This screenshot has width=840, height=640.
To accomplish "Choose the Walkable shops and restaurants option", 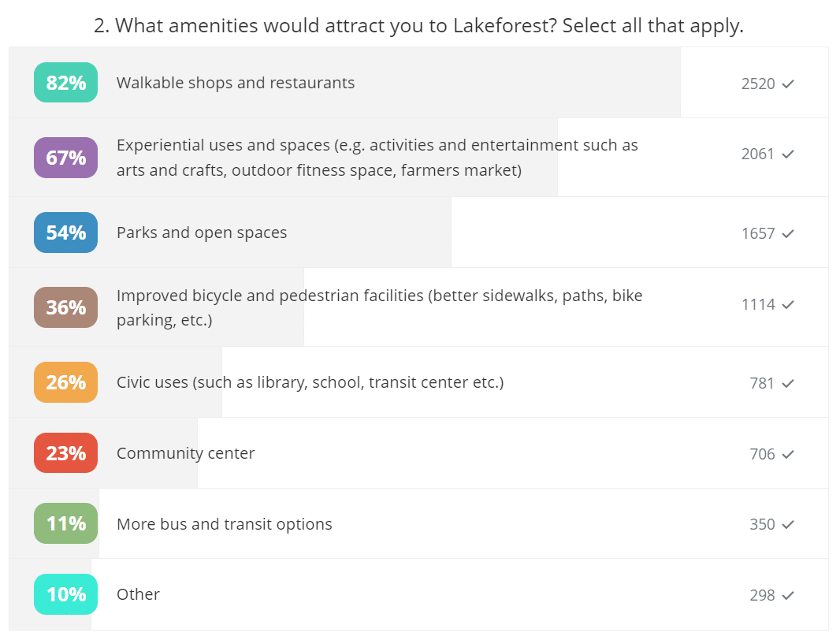I will tap(236, 83).
